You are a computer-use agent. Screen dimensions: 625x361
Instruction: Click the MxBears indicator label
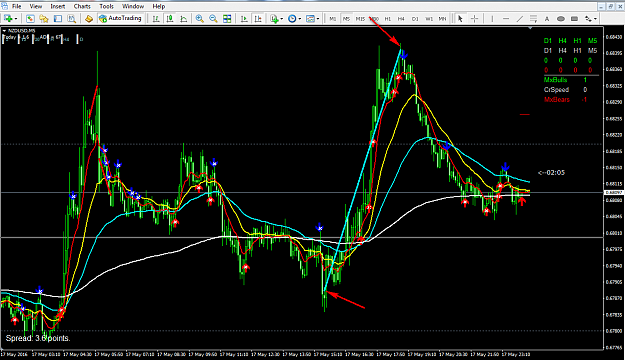(556, 100)
